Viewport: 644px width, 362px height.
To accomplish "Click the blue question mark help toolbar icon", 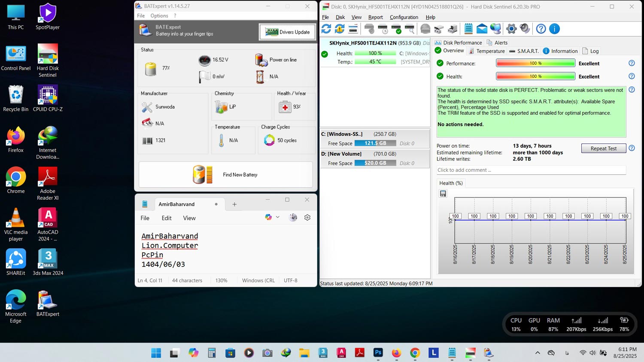I will click(x=541, y=29).
